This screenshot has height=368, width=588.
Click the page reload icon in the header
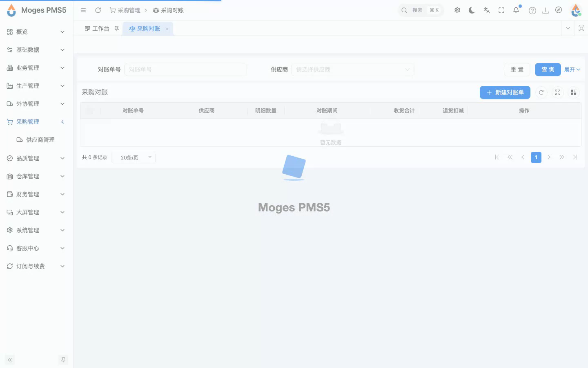(98, 10)
